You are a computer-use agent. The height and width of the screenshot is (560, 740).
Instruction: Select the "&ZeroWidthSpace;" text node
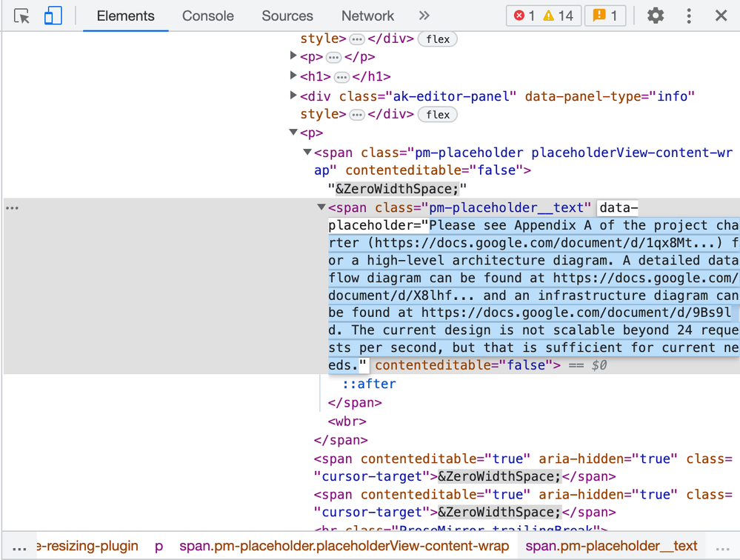click(397, 189)
